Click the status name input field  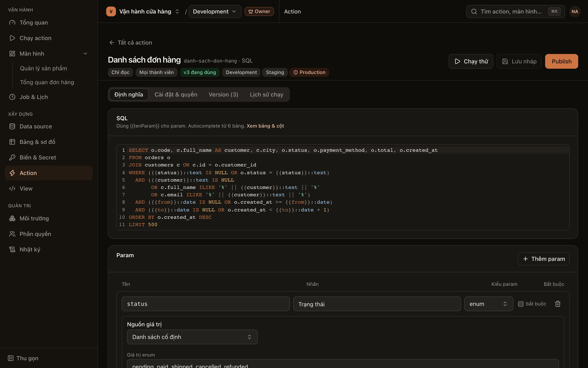coord(206,304)
